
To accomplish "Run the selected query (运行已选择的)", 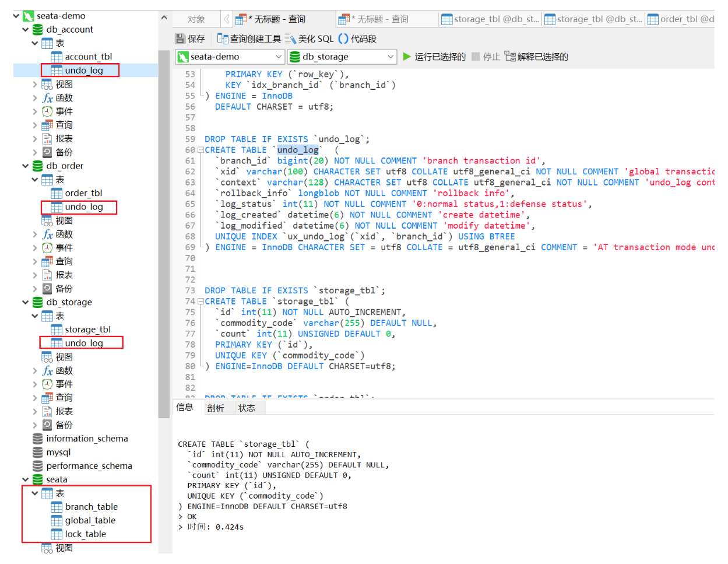I will [x=434, y=57].
